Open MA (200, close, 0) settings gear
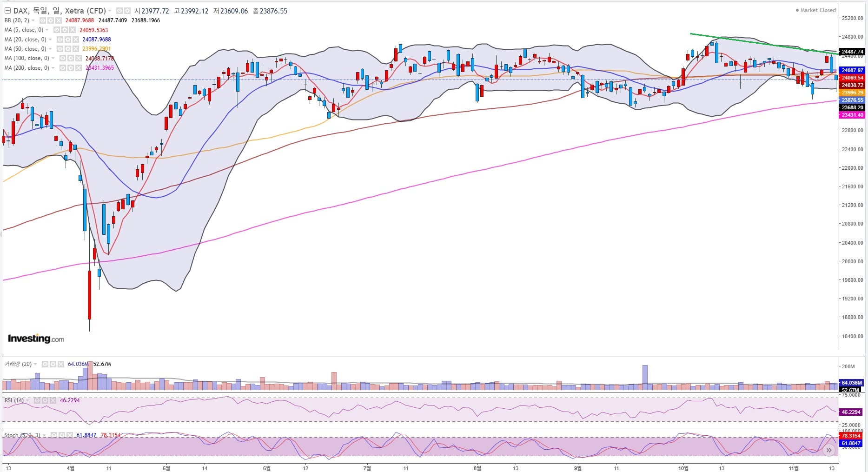 tap(70, 68)
